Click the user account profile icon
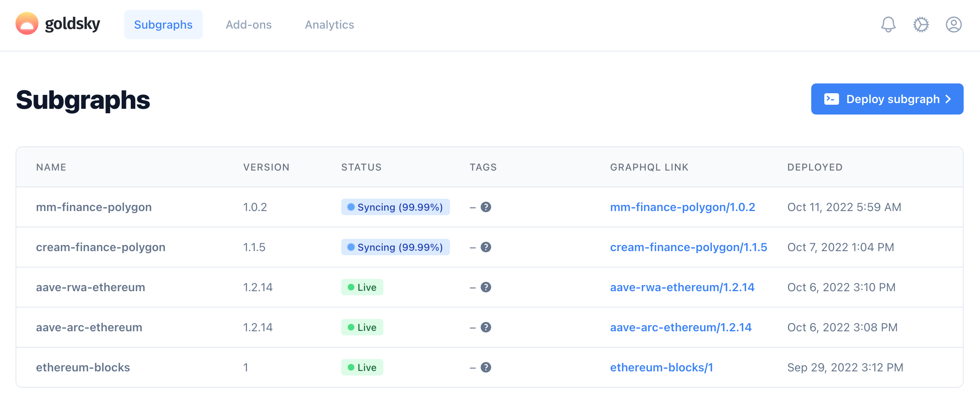The image size is (980, 400). tap(953, 25)
